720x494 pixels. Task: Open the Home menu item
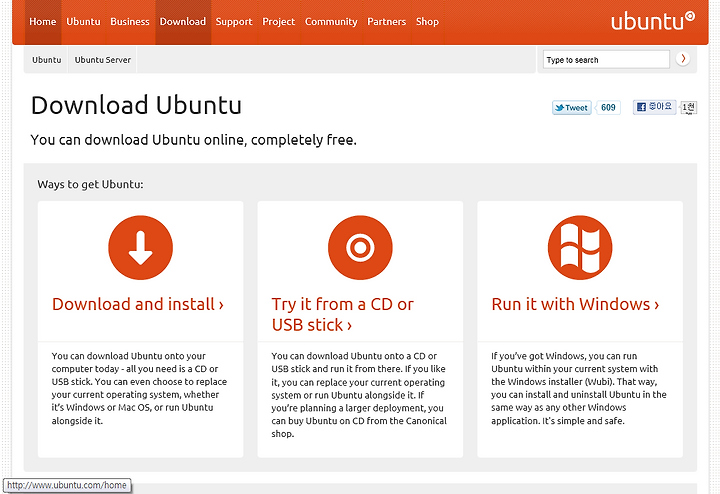pyautogui.click(x=43, y=22)
